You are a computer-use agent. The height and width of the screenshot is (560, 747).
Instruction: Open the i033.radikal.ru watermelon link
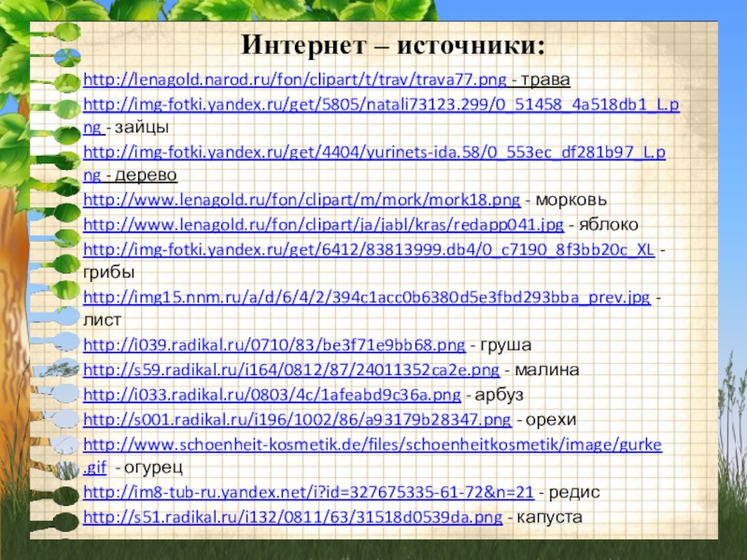(x=272, y=394)
